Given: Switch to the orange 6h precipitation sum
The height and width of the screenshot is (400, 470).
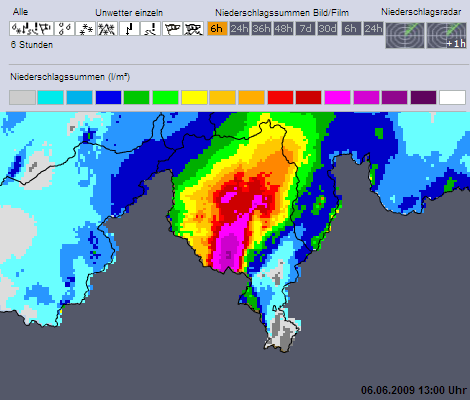Looking at the screenshot, I should tap(217, 29).
